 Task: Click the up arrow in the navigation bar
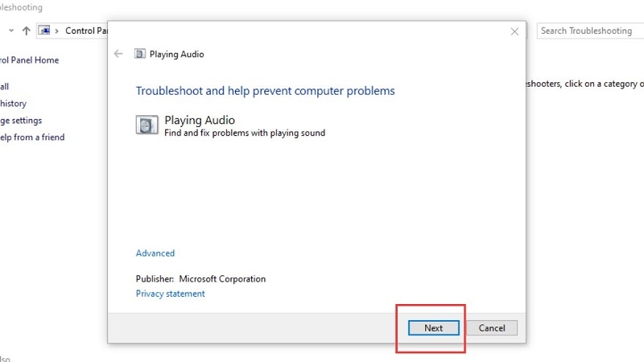(x=27, y=31)
